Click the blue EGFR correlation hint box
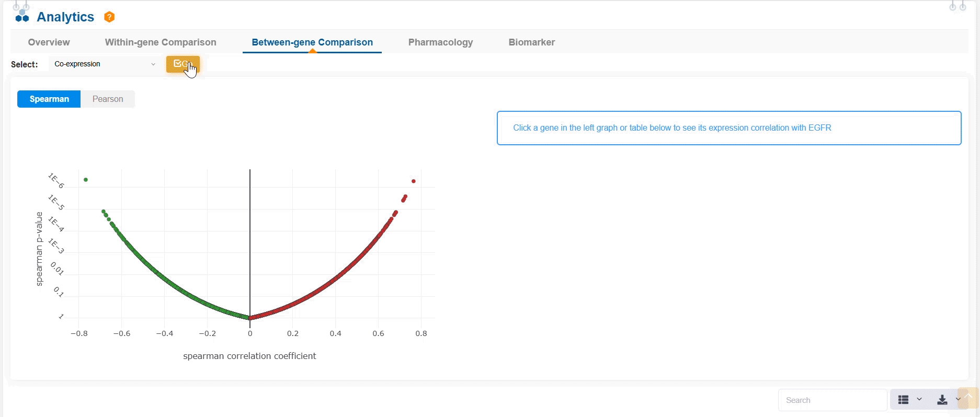Screen dimensions: 980x417 coord(728,128)
